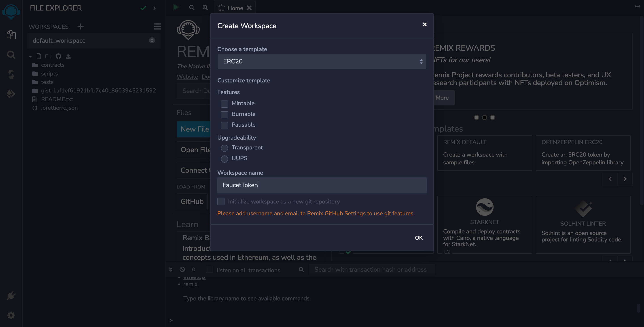Screen dimensions: 644x327
Task: Clone a Git repository via the GitHub icon
Action: pos(59,56)
